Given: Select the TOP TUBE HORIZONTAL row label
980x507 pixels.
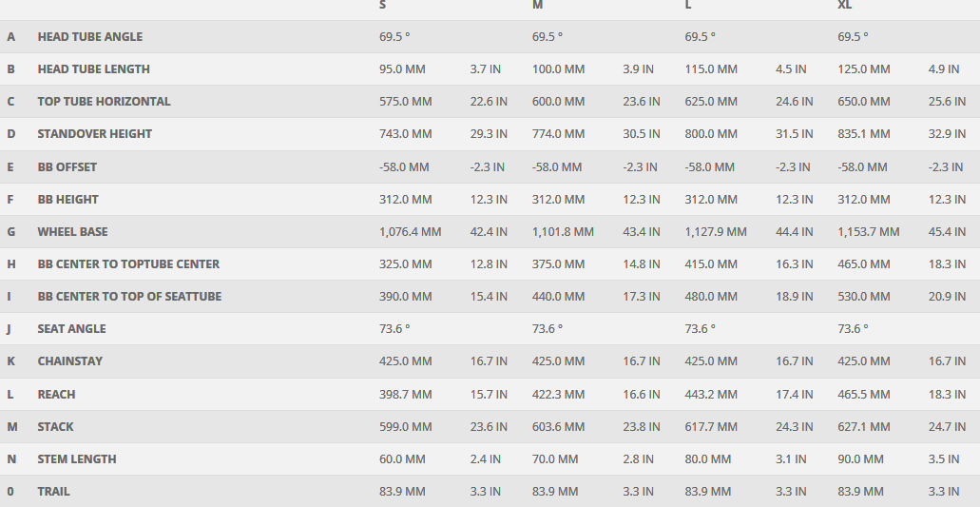Looking at the screenshot, I should [104, 102].
